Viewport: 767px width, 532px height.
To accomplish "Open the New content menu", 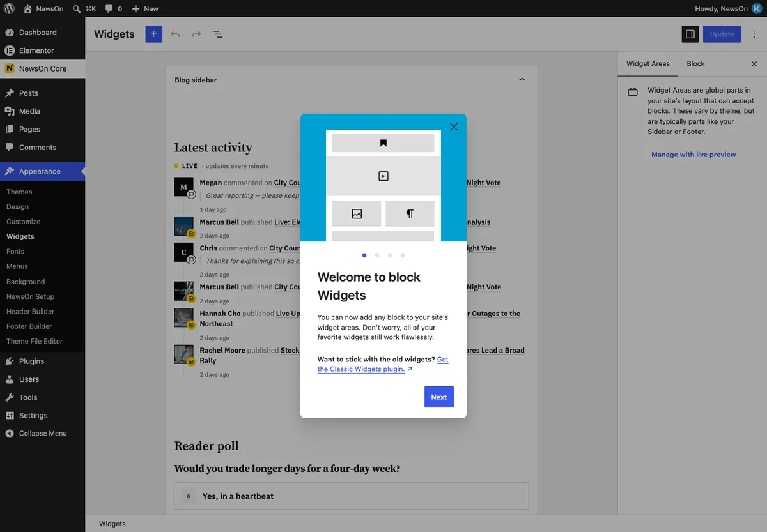I will pyautogui.click(x=145, y=9).
